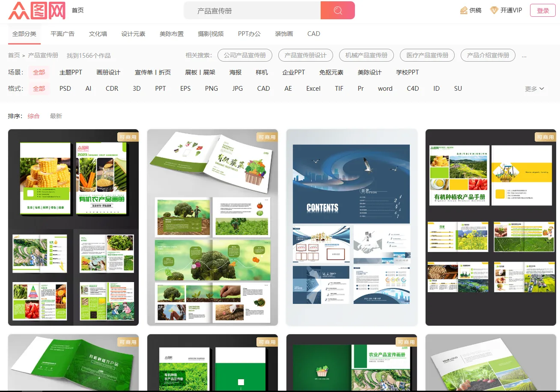This screenshot has height=392, width=560.
Task: Filter format by JPG
Action: click(238, 89)
